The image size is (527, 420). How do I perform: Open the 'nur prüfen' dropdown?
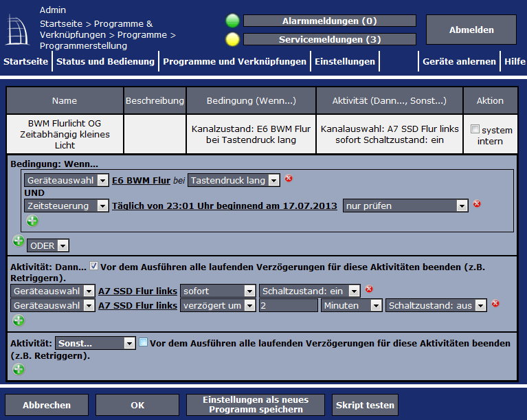tap(405, 206)
